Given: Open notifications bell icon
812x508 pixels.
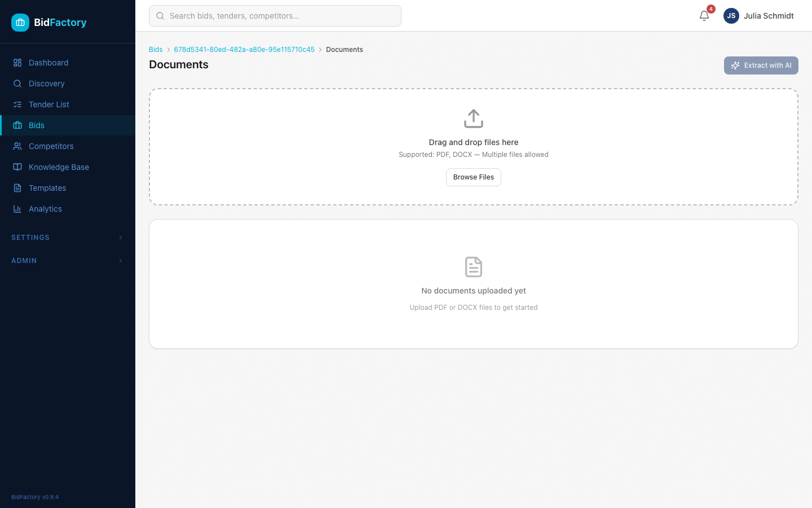Looking at the screenshot, I should click(704, 16).
